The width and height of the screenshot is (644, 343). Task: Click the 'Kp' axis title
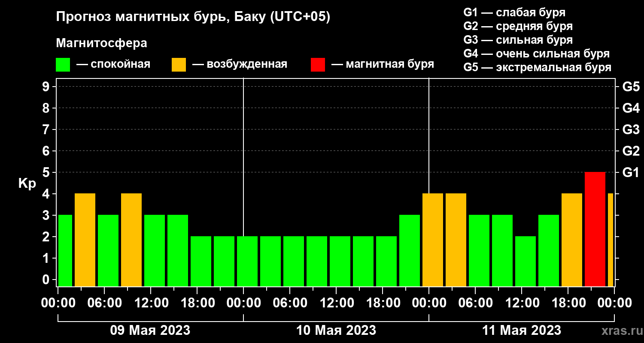[27, 184]
